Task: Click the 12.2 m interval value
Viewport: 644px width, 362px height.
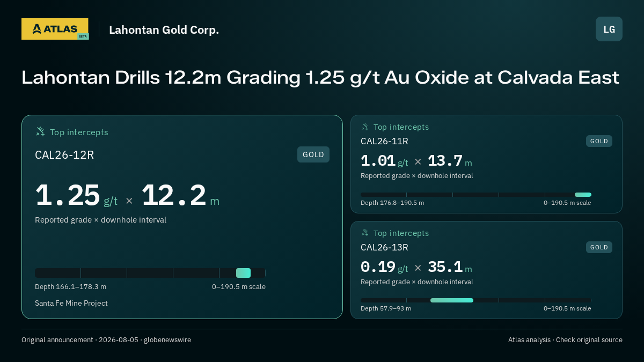Action: point(180,196)
